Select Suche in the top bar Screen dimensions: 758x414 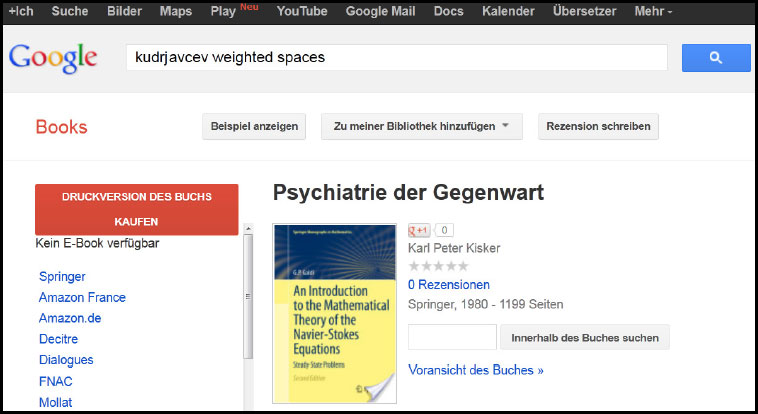(70, 11)
